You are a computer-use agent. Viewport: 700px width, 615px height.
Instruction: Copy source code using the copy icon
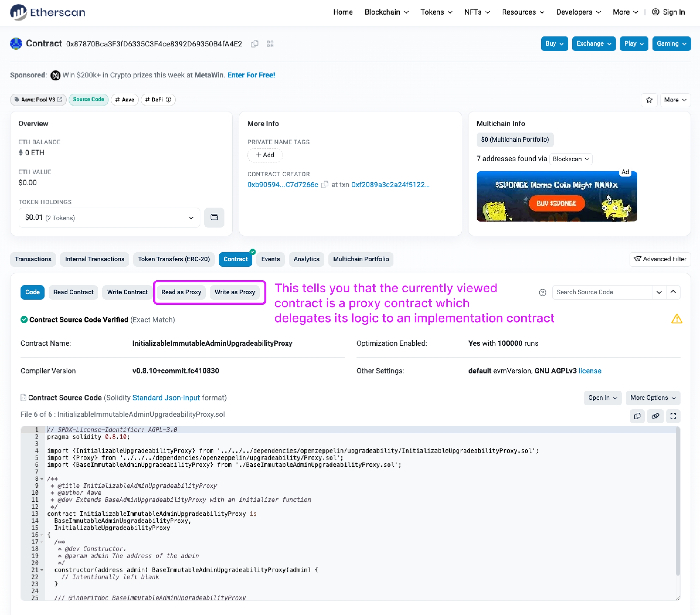(x=637, y=416)
